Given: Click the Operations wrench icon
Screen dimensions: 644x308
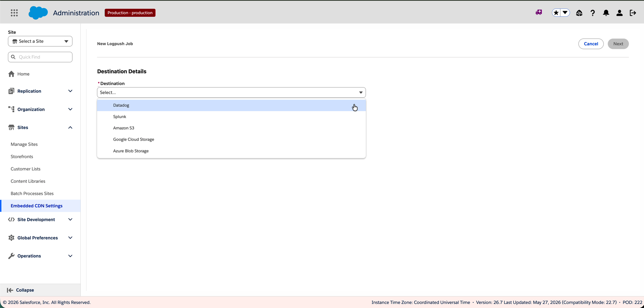Looking at the screenshot, I should pyautogui.click(x=12, y=256).
